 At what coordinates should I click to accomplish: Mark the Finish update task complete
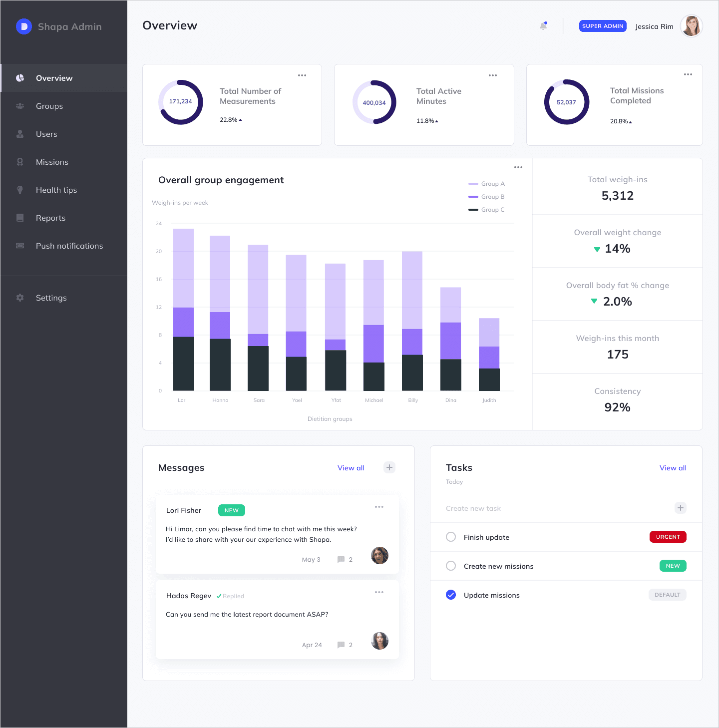pos(451,537)
